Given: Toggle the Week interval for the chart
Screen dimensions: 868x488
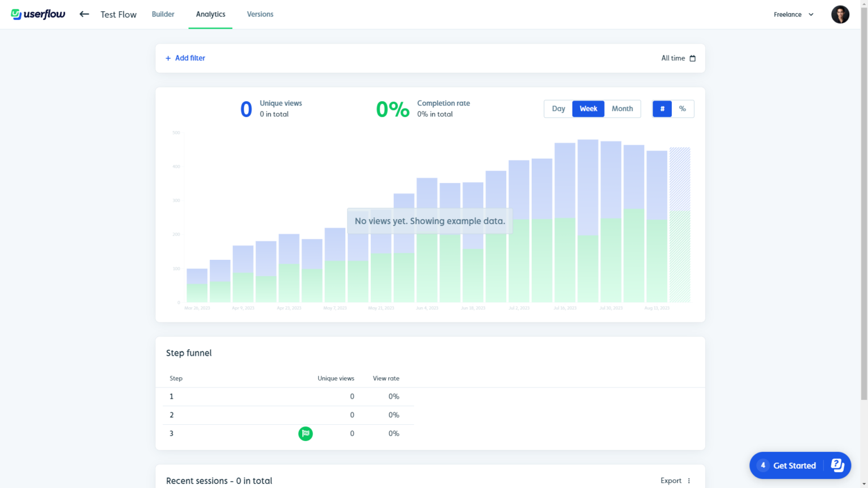Looking at the screenshot, I should (588, 108).
